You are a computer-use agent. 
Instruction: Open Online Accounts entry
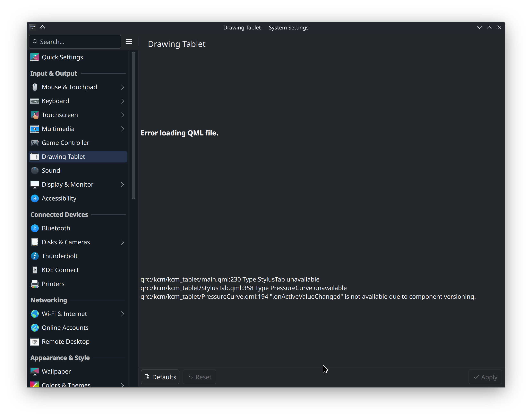pos(78,328)
